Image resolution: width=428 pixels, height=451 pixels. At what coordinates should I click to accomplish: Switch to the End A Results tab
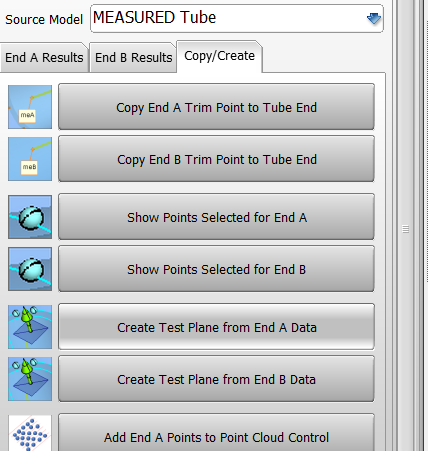tap(44, 57)
